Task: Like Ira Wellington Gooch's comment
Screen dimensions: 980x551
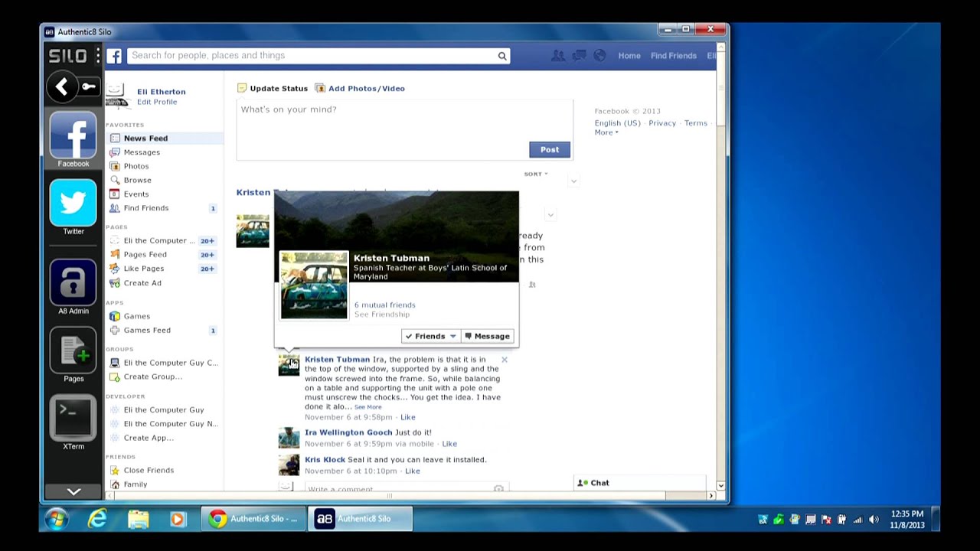Action: click(449, 444)
